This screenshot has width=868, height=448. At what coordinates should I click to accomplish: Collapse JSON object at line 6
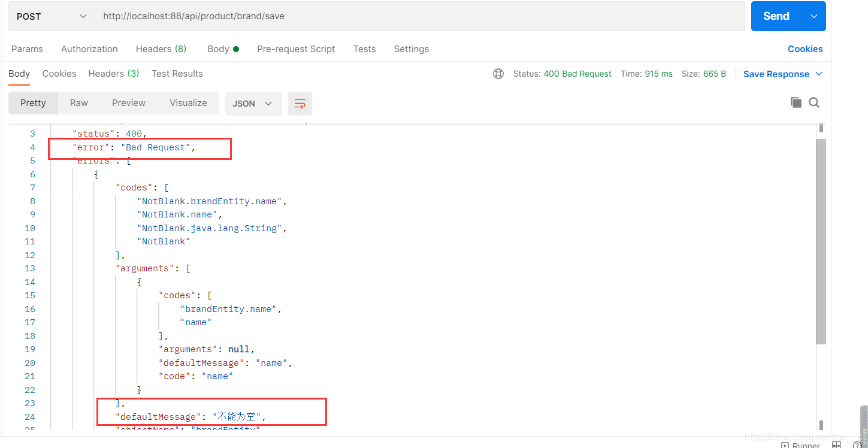[x=96, y=174]
